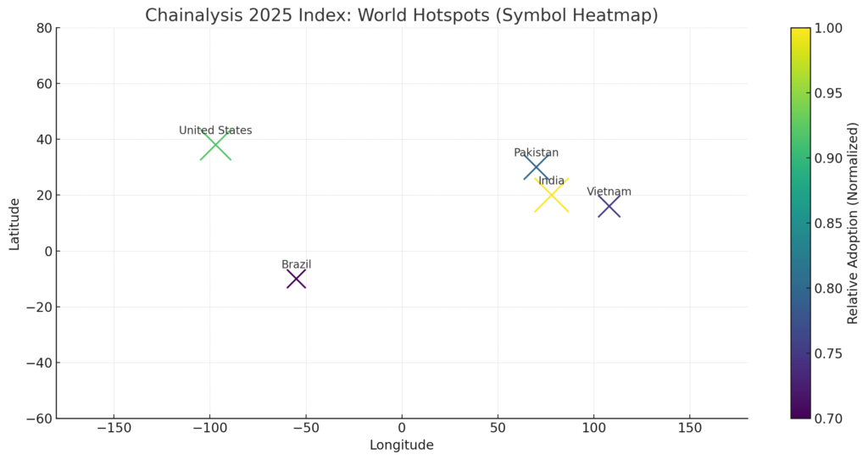Click the Vietnam X marker

tap(609, 207)
